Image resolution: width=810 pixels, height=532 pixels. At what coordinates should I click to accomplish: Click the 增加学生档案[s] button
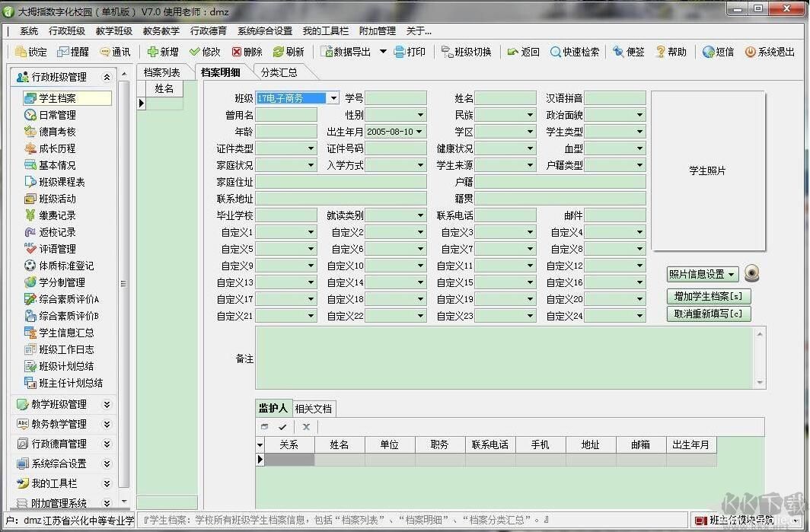[708, 297]
